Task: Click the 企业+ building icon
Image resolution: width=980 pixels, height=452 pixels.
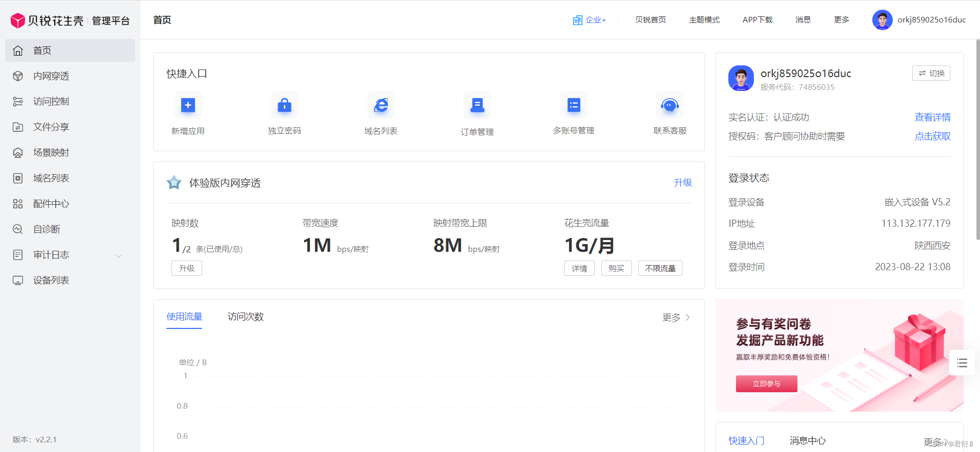Action: 577,20
